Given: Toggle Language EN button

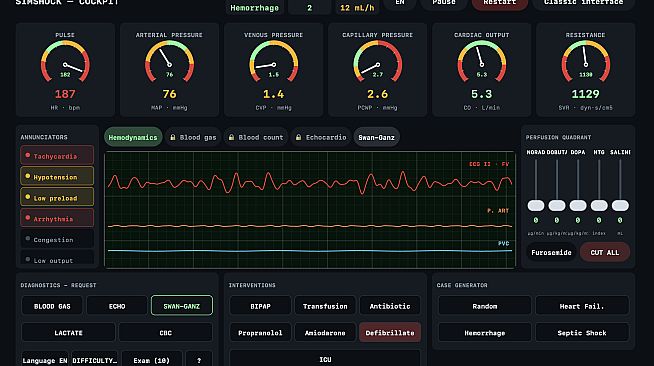Looking at the screenshot, I should tap(45, 359).
